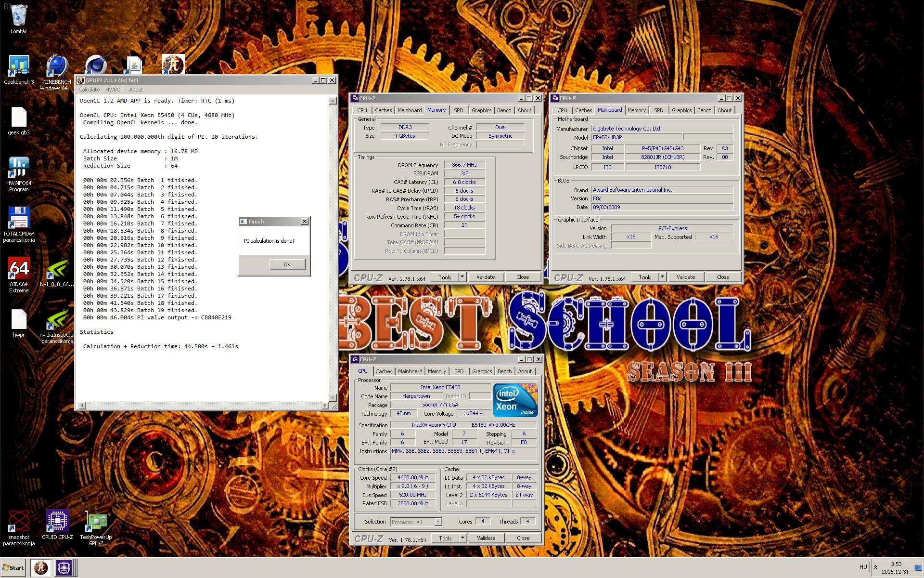
Task: Open the Calculate menu in GPUPI
Action: pos(89,90)
